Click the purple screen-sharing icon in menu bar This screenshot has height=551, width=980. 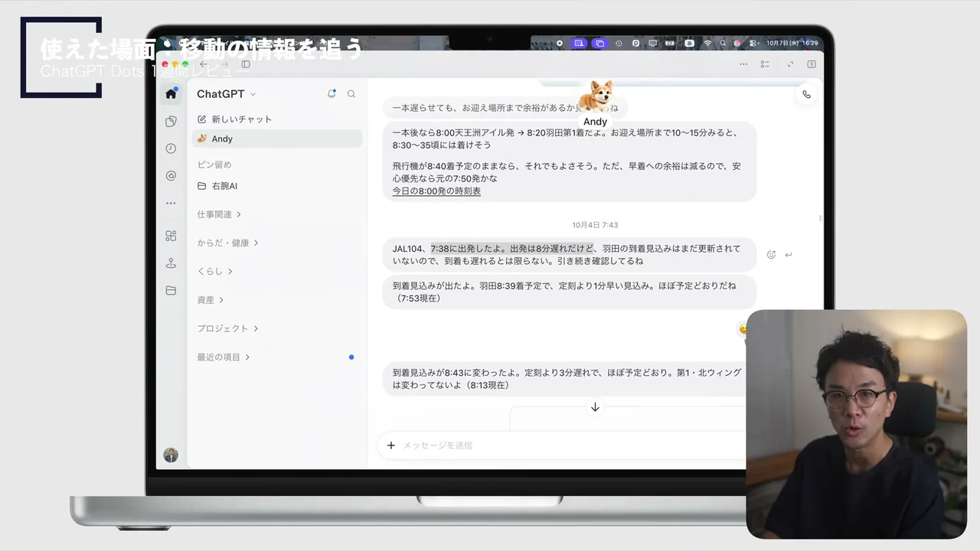click(580, 44)
